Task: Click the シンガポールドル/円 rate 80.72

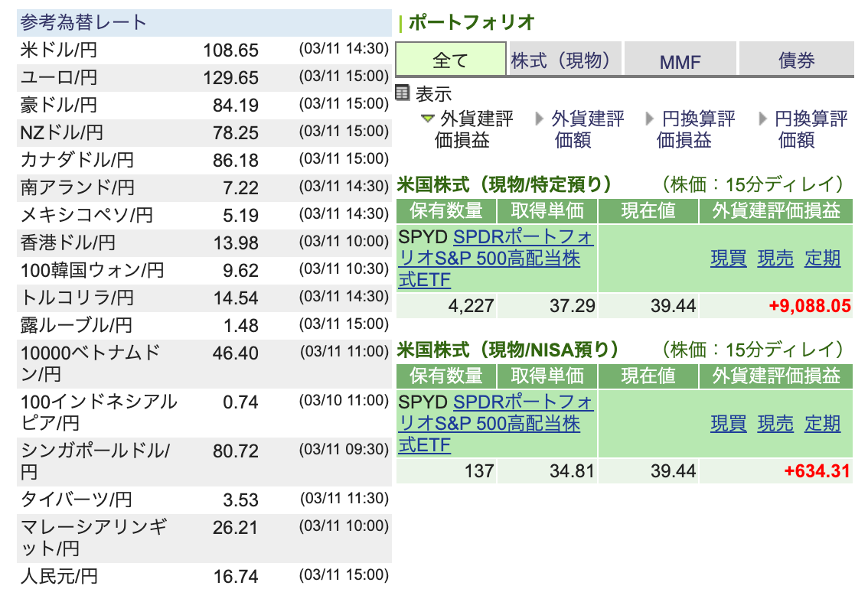Action: (x=236, y=451)
